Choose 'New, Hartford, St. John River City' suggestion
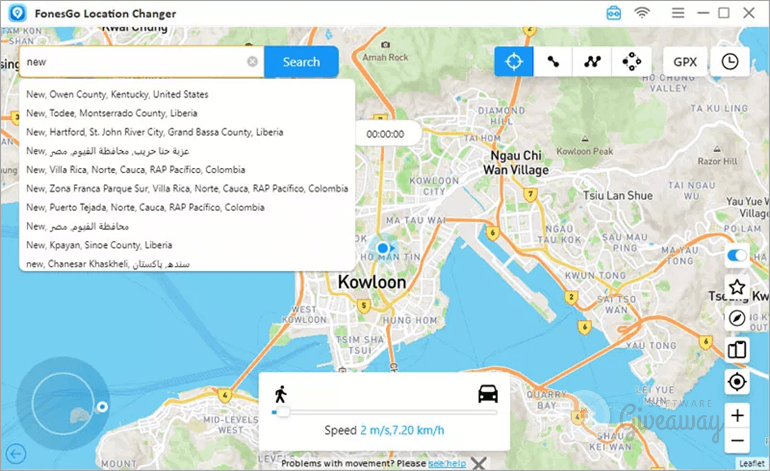The image size is (770, 471). coord(155,132)
